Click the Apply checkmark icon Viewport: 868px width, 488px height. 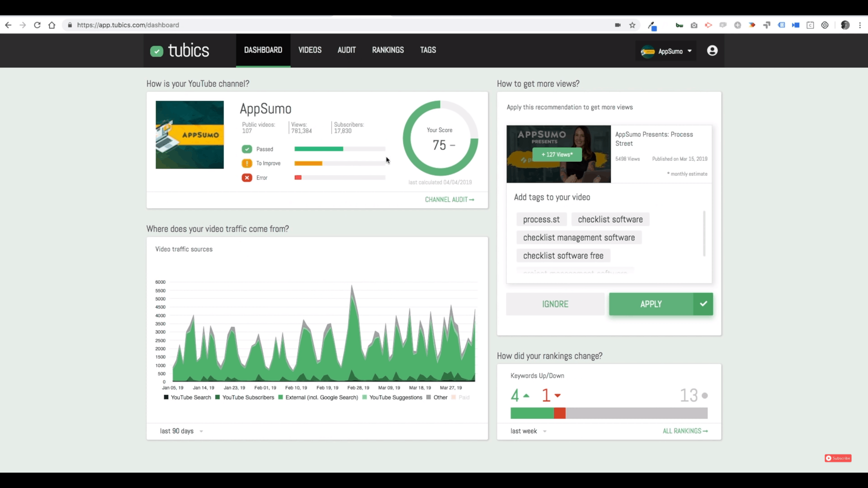pos(703,304)
